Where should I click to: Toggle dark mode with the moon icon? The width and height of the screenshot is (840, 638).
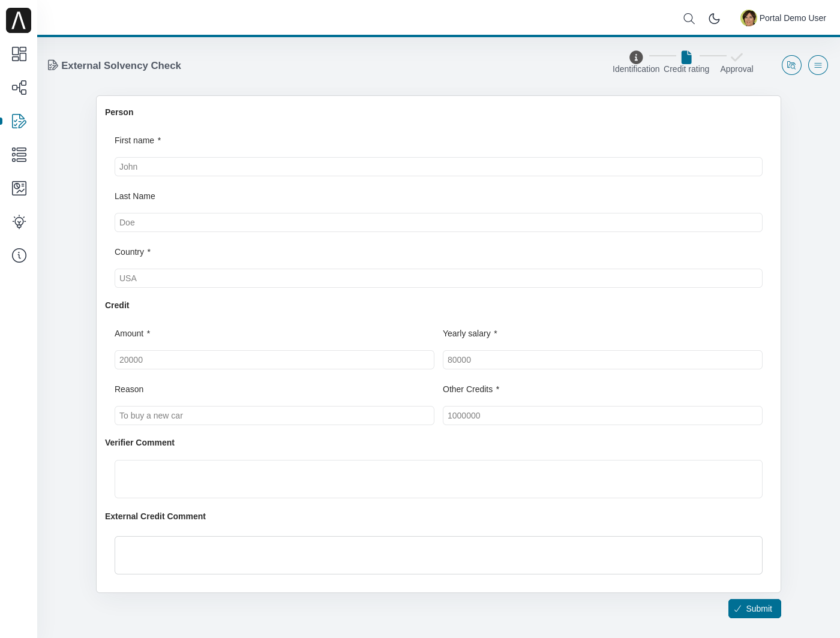point(714,19)
